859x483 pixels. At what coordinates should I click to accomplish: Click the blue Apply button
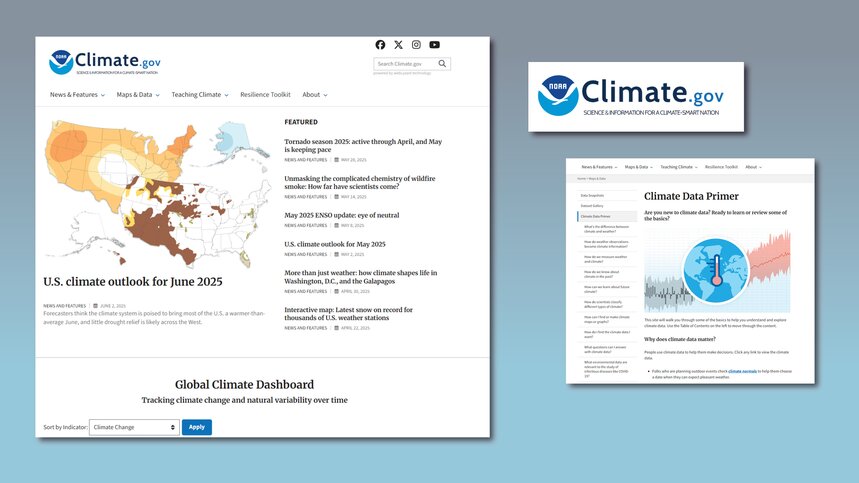pos(197,427)
